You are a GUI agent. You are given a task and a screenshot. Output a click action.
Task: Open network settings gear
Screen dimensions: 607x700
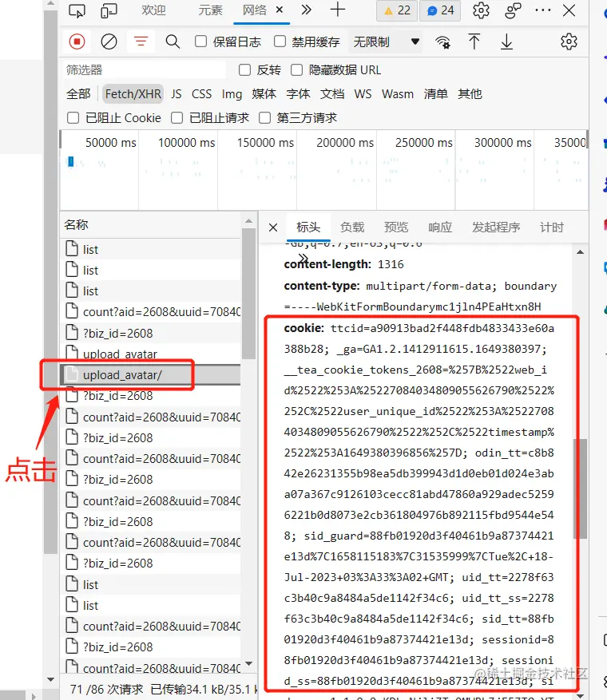click(x=569, y=42)
